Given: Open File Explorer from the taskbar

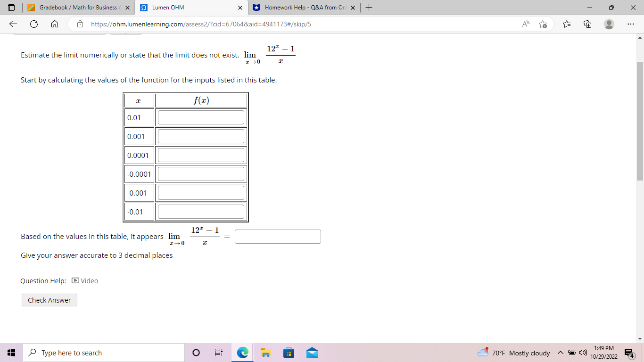Looking at the screenshot, I should coord(265,353).
